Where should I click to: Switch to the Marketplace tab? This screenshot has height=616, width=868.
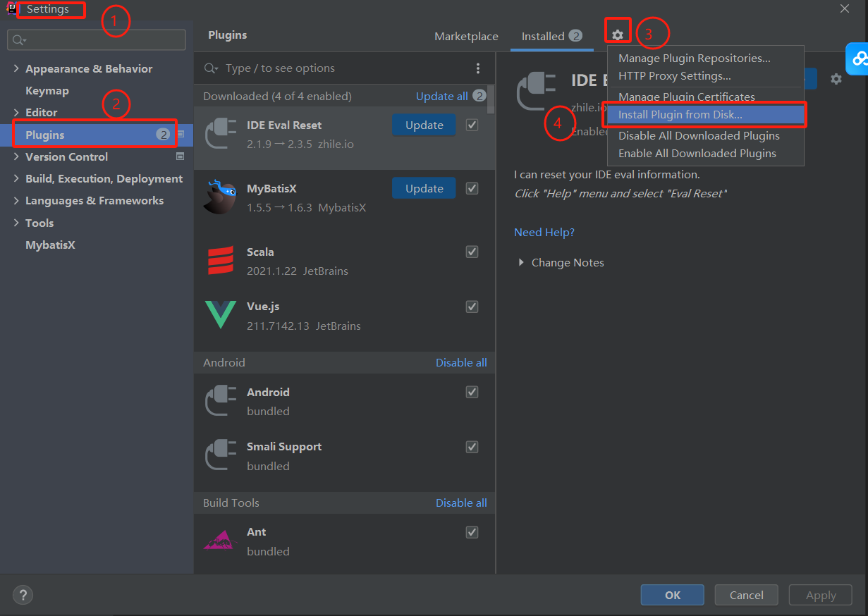(x=466, y=37)
